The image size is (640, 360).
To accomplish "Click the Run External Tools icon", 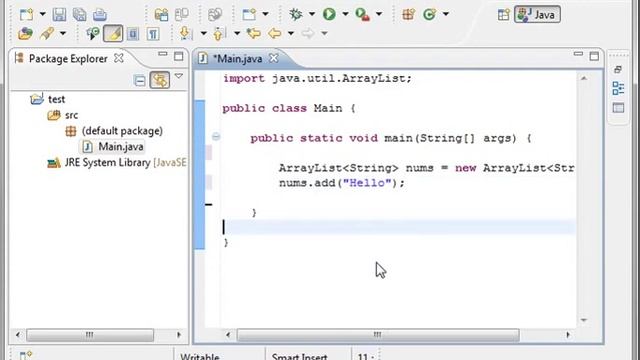I will coord(362,14).
